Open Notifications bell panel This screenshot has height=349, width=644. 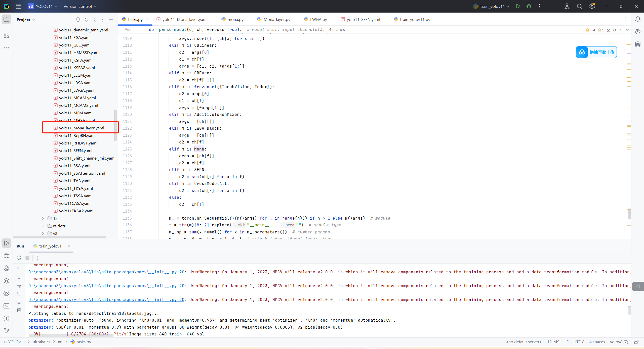638,19
